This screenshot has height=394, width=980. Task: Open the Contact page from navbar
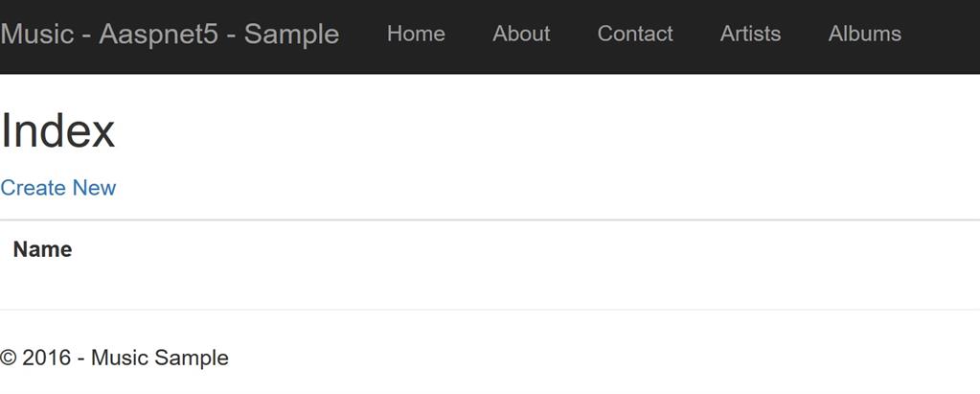(635, 35)
